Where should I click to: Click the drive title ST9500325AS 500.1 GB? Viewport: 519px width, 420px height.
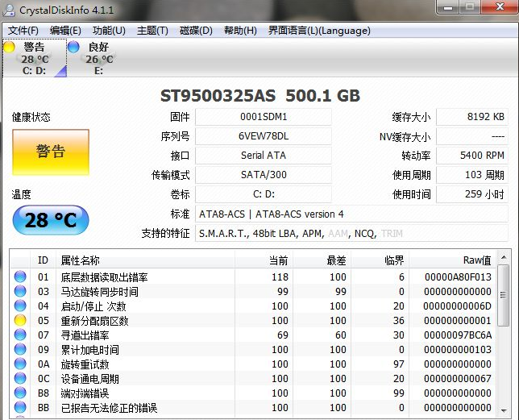(260, 96)
